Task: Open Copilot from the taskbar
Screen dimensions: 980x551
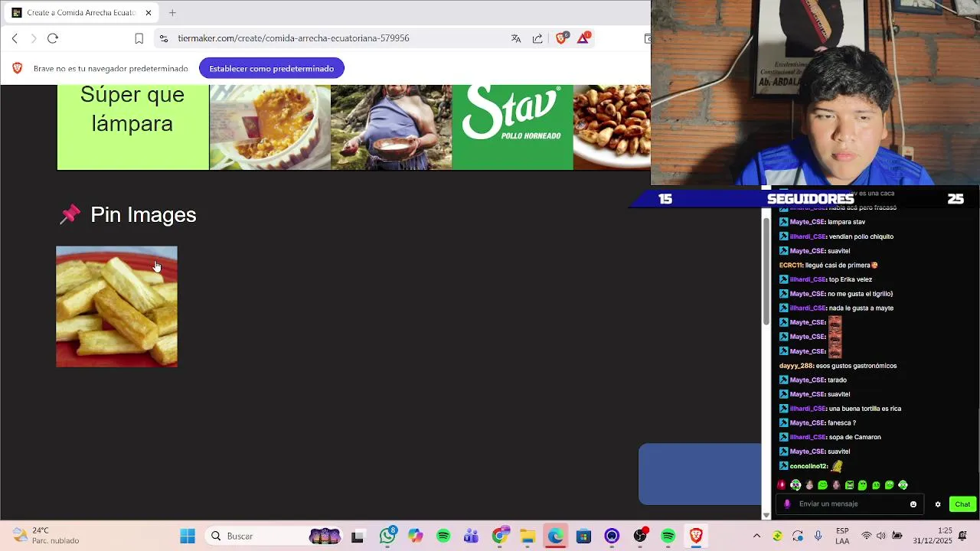Action: click(415, 536)
